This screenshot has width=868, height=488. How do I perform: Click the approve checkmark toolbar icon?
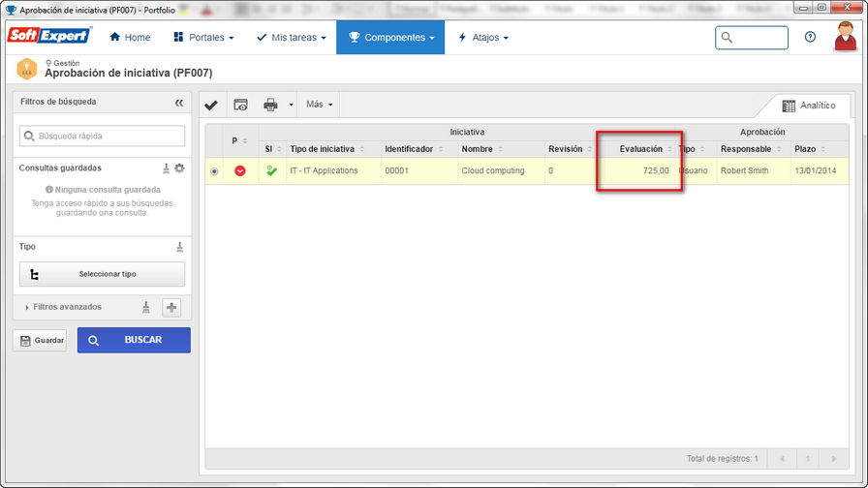(x=211, y=105)
